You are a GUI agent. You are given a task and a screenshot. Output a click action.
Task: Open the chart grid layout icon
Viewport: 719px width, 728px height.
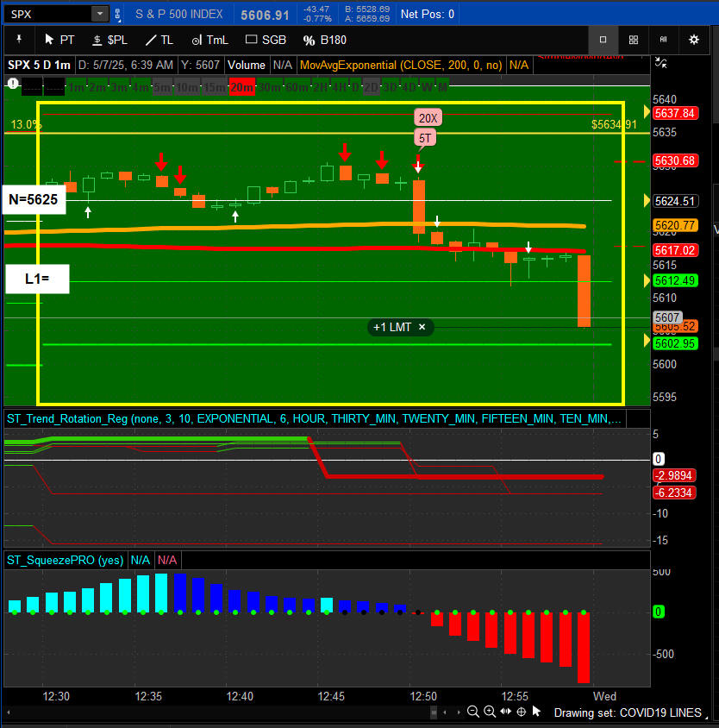click(633, 40)
